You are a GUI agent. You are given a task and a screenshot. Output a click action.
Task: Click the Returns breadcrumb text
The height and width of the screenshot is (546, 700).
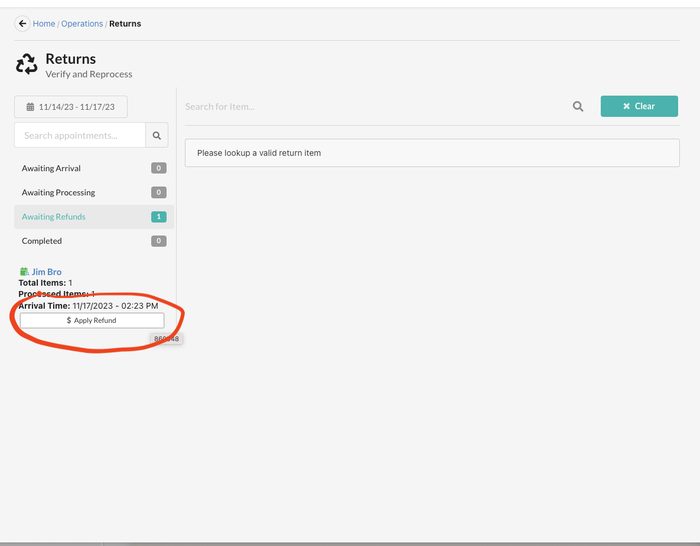125,24
